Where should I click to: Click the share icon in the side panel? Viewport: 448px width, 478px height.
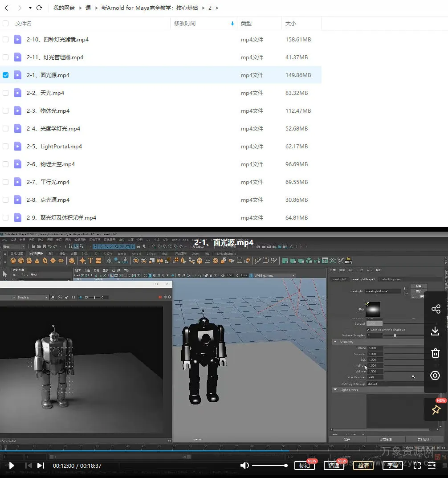[436, 309]
